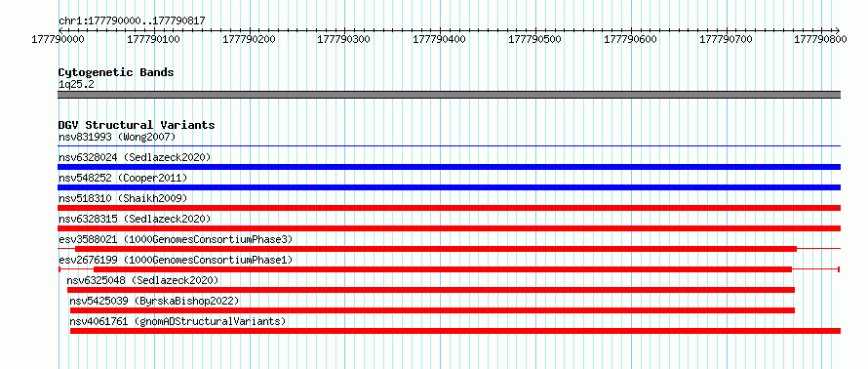Open variant nsv518310 (Shaikh2009) label
The image size is (868, 369).
click(x=123, y=198)
